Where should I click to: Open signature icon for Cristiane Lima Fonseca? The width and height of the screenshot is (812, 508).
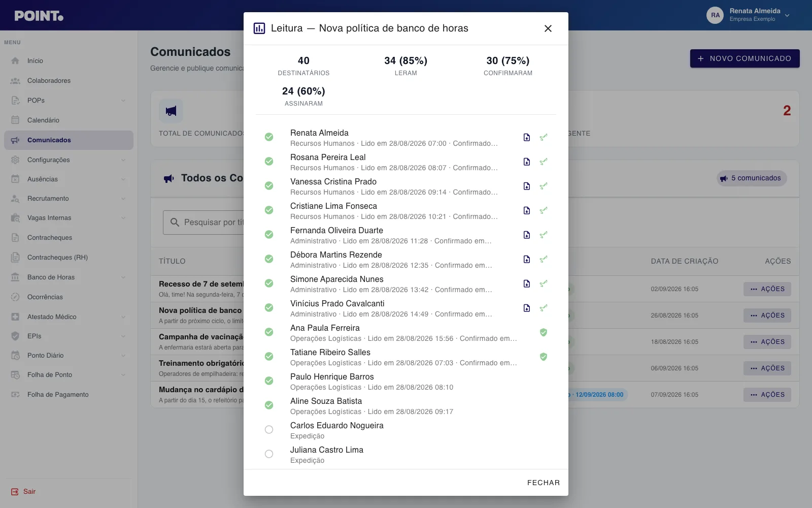(x=544, y=210)
